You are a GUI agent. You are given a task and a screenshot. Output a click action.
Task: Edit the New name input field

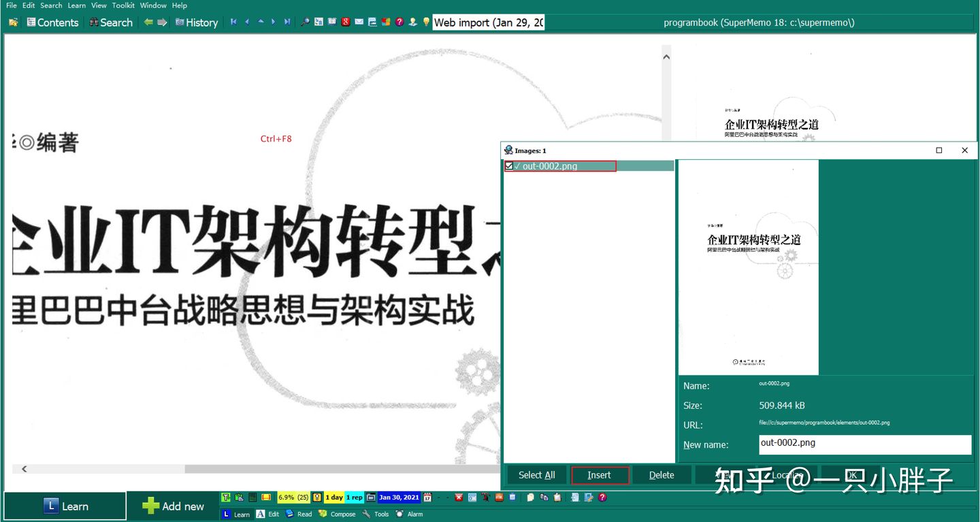[864, 444]
